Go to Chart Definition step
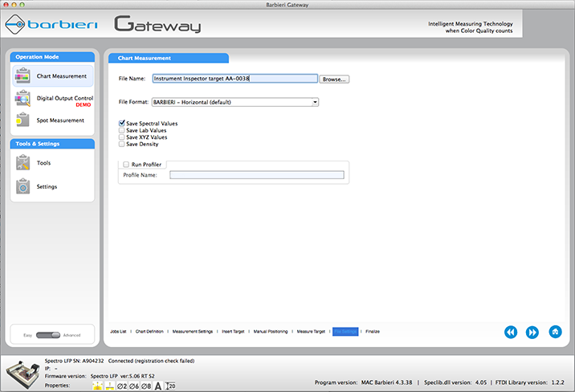 coord(149,332)
